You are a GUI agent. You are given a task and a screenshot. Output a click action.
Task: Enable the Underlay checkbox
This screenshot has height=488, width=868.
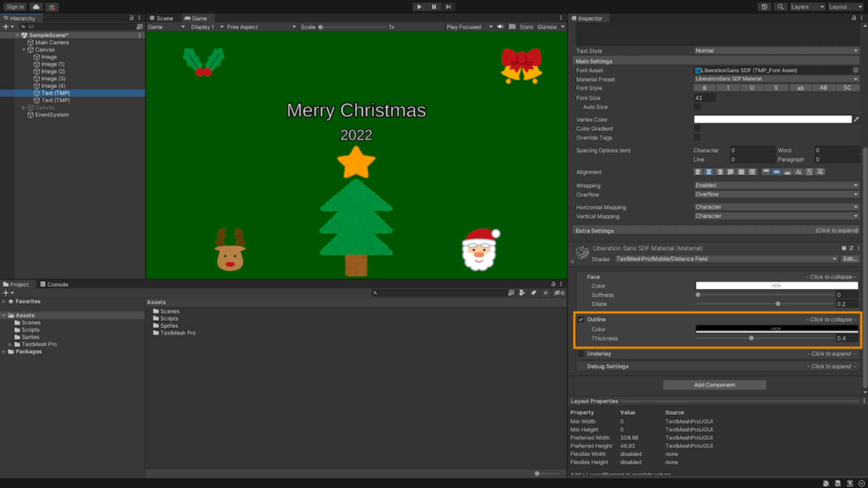[581, 354]
